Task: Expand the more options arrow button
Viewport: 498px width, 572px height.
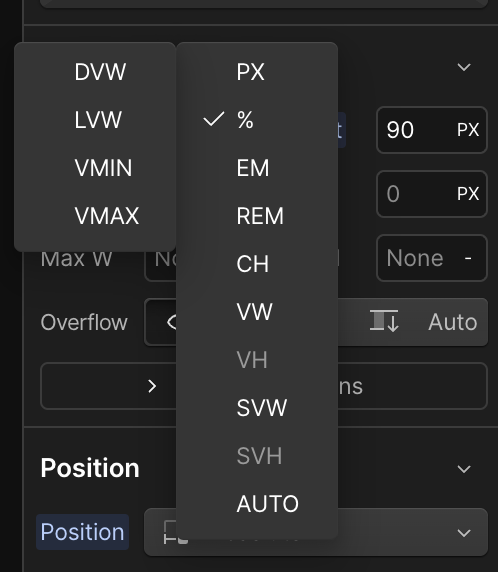Action: (x=152, y=386)
